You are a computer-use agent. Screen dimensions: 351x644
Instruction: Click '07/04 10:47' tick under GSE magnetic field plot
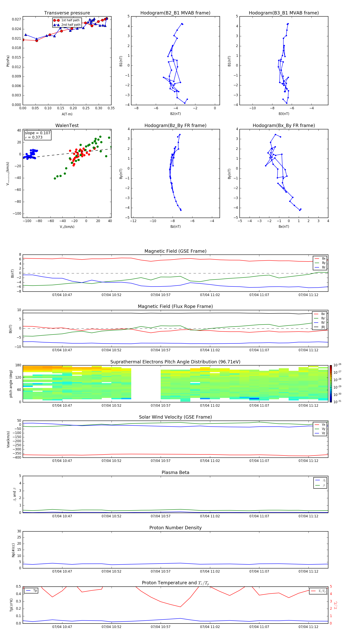click(62, 295)
